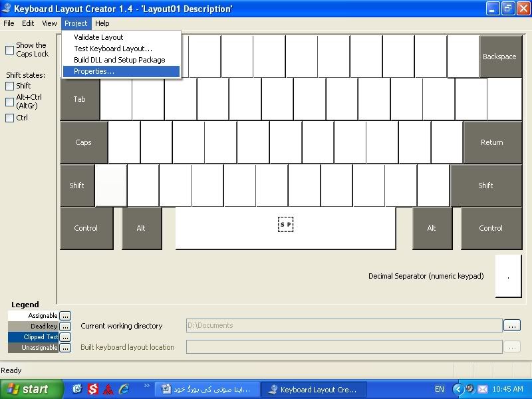Open the EN language bar indicator

440,389
